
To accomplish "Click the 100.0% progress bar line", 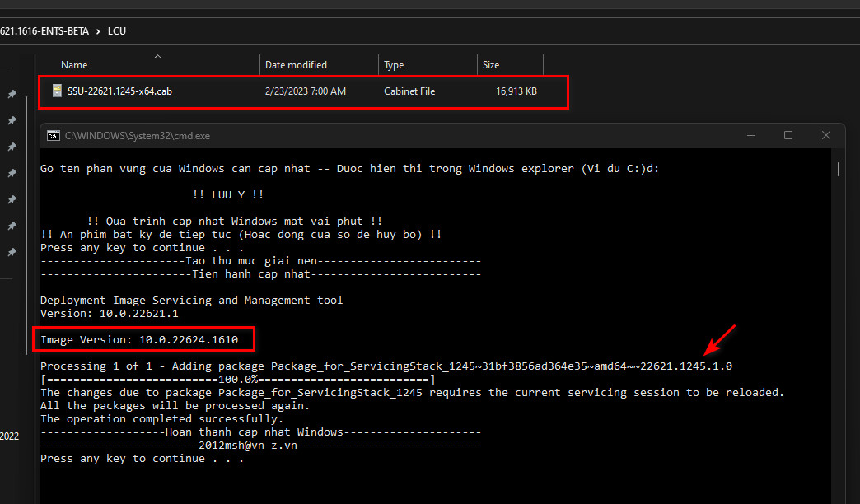I will (237, 380).
